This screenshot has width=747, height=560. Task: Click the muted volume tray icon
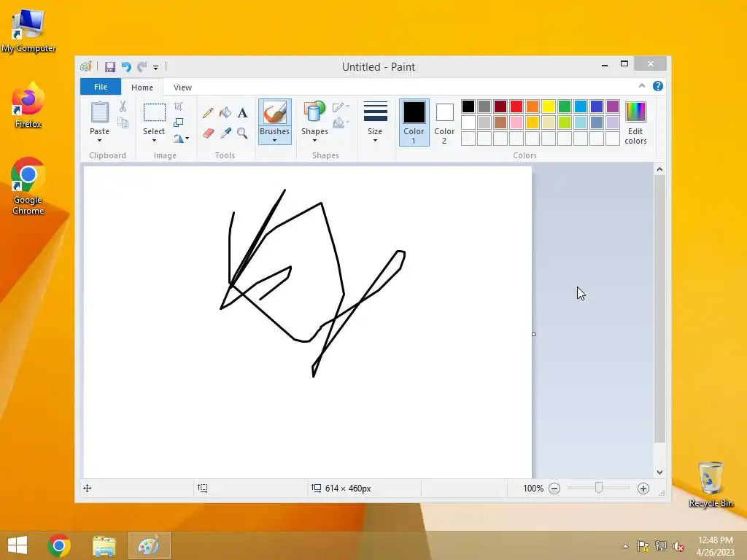coord(678,546)
